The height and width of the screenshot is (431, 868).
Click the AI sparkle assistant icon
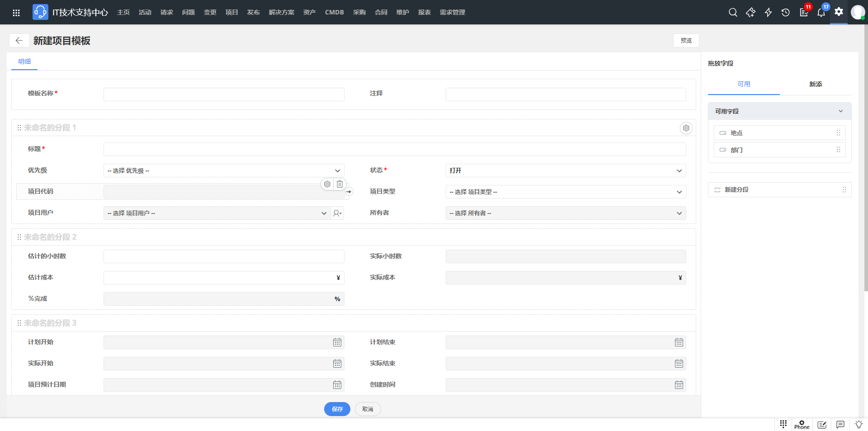coord(750,12)
